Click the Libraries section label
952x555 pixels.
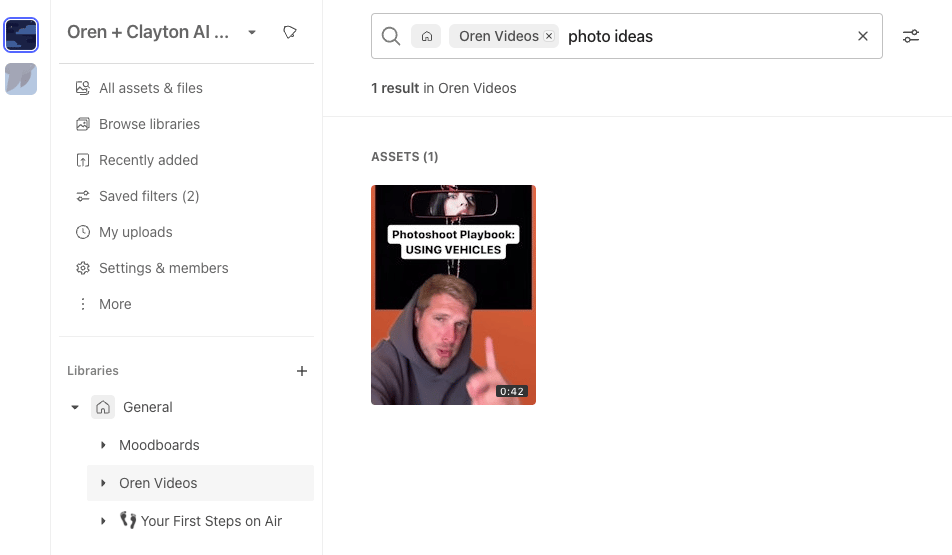(x=93, y=371)
